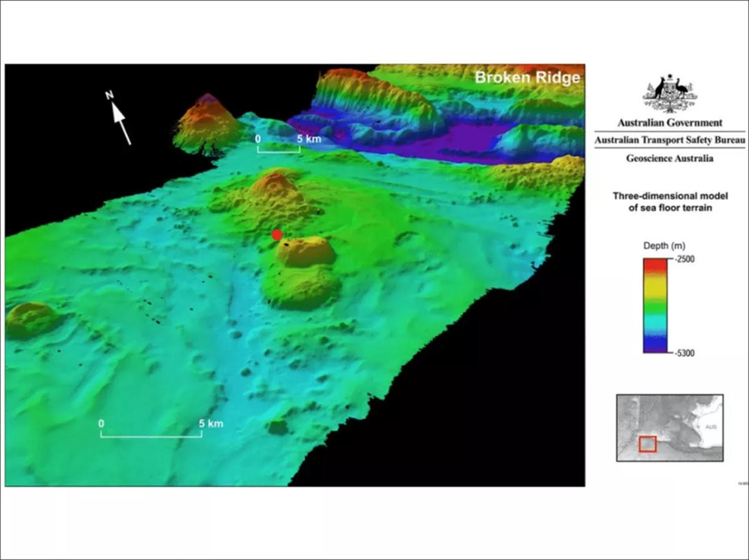Select the cone-shaped seamount with the red-orange peak
749x560 pixels.
(207, 119)
